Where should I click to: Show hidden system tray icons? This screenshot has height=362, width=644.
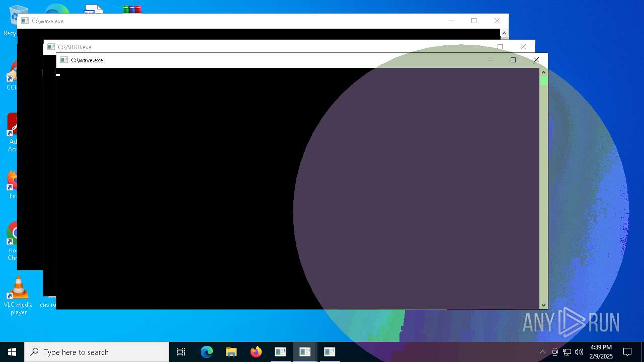pyautogui.click(x=542, y=352)
